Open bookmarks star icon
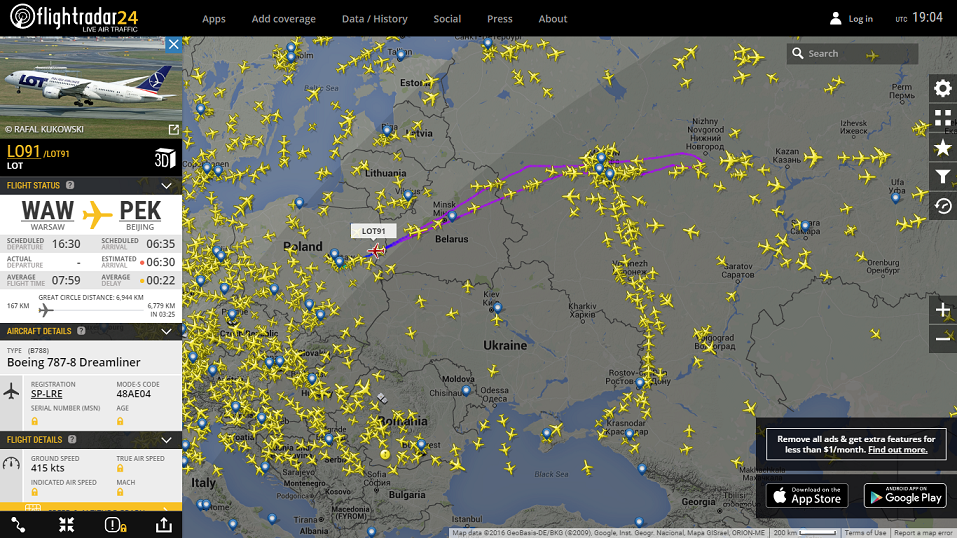This screenshot has height=538, width=957. tap(942, 147)
